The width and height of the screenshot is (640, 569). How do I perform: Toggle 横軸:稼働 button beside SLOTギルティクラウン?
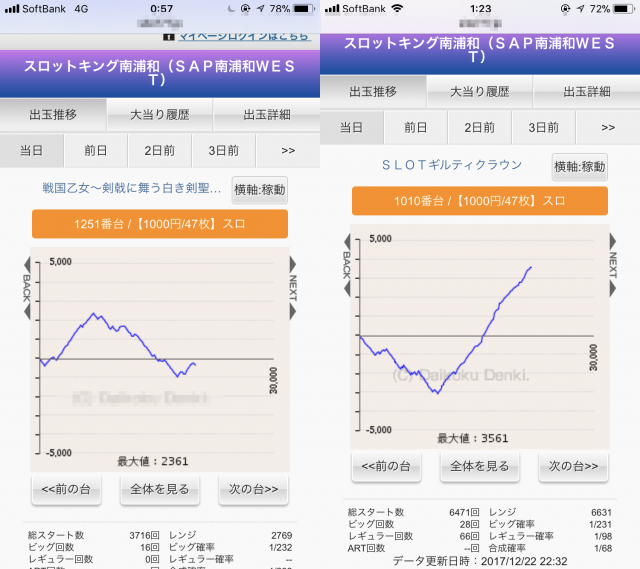[x=579, y=167]
